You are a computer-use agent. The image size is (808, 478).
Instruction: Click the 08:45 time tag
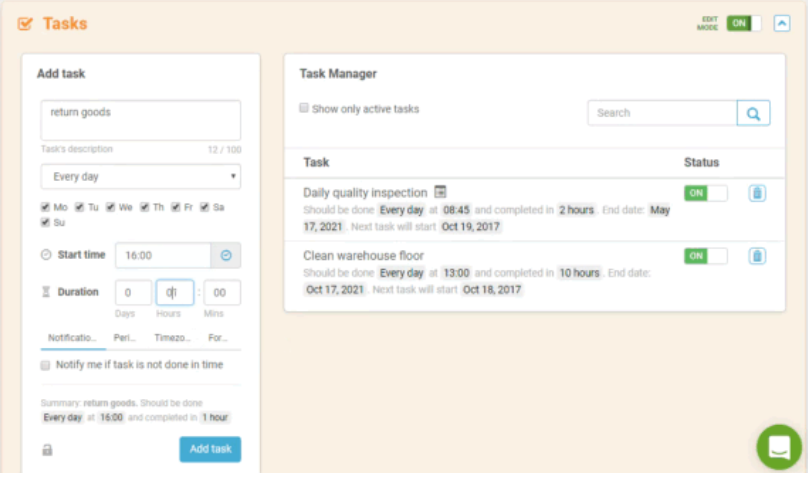[x=457, y=210]
